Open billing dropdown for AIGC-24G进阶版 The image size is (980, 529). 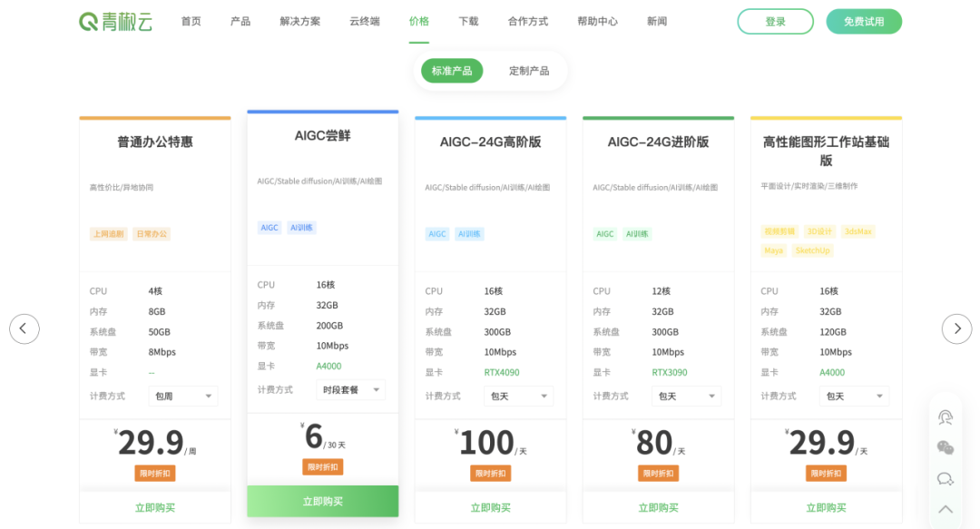[686, 396]
